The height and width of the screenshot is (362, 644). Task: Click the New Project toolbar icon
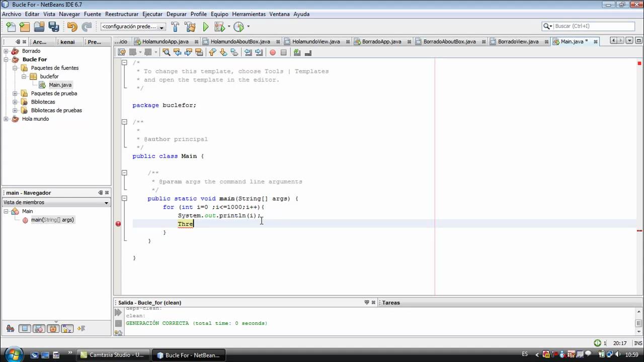coord(25,27)
